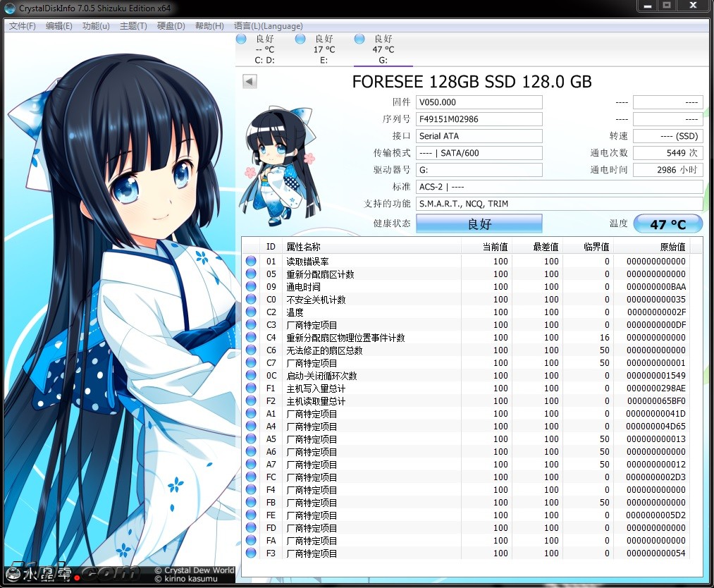Screen dimensions: 714x588
Task: Open the 帮助(H) menu
Action: (209, 26)
